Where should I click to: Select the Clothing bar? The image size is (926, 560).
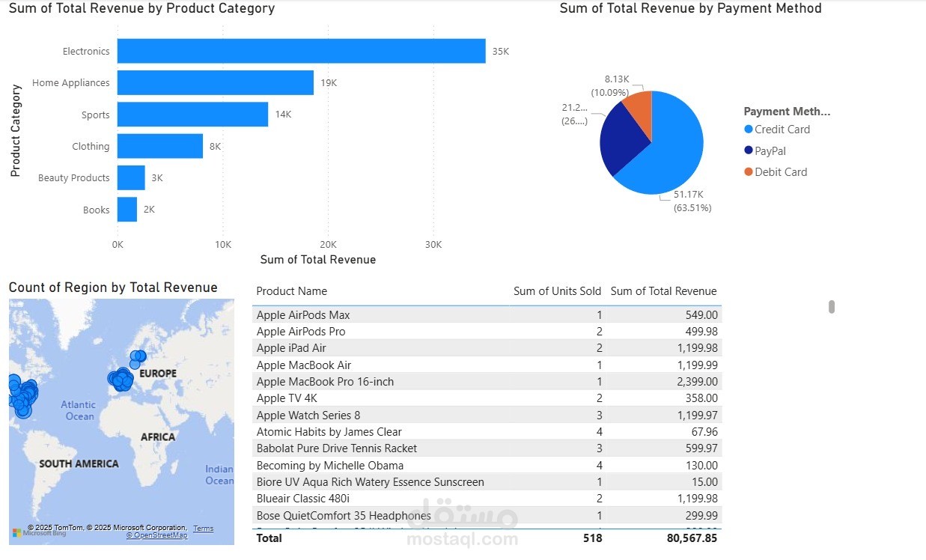(x=160, y=146)
